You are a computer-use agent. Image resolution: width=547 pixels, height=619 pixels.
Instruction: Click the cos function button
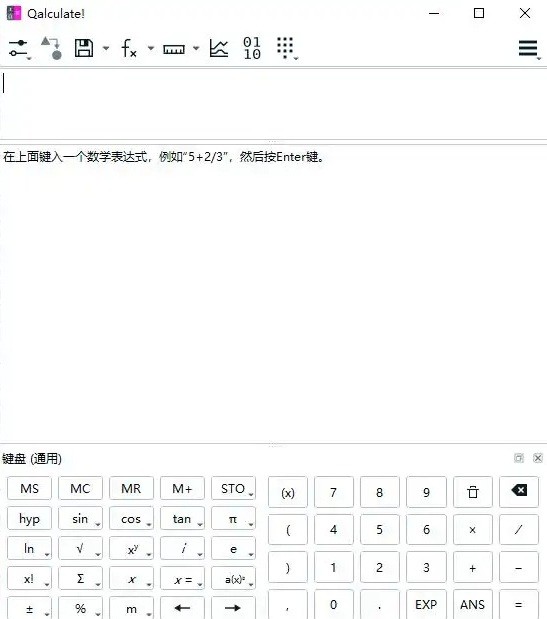pos(131,518)
